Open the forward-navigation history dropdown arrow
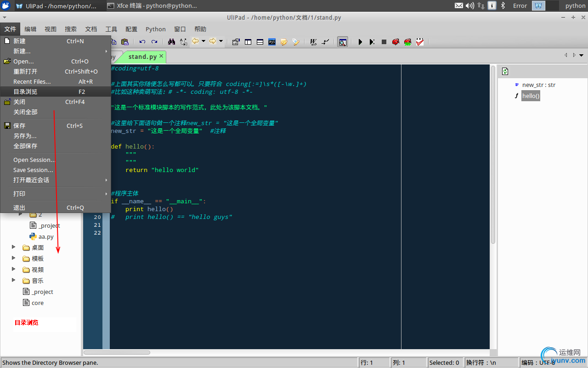The height and width of the screenshot is (368, 588). pos(221,41)
